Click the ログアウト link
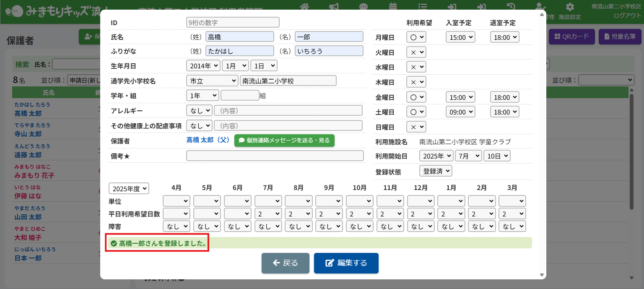The image size is (644, 289). pos(627,16)
